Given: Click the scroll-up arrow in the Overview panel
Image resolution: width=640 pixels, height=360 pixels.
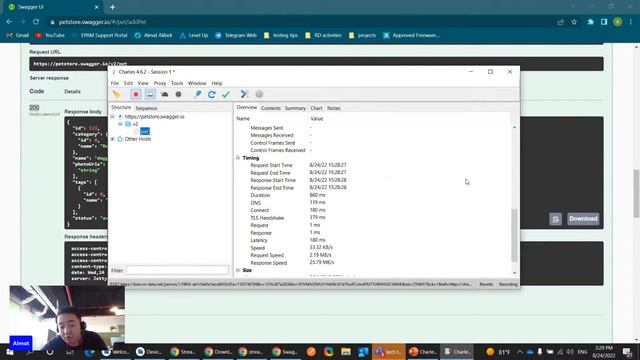Looking at the screenshot, I should pos(514,127).
